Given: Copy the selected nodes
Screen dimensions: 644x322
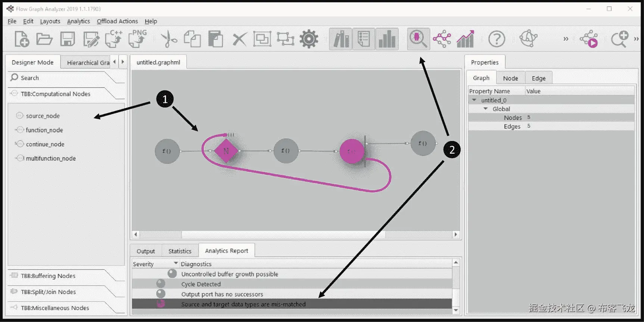Looking at the screenshot, I should [x=192, y=39].
